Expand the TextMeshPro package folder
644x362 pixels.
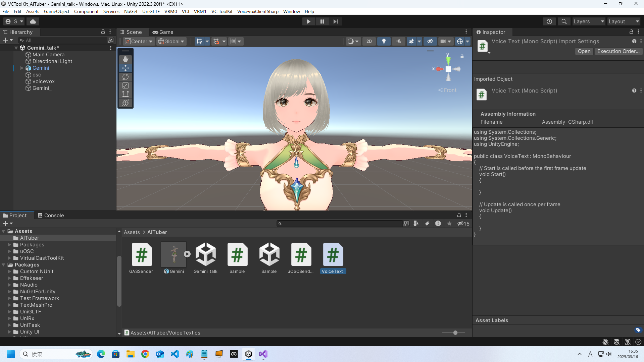point(10,305)
